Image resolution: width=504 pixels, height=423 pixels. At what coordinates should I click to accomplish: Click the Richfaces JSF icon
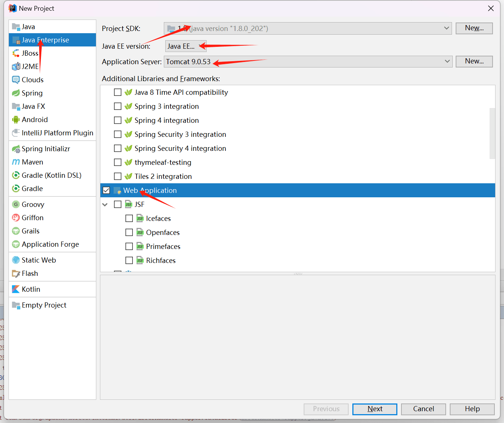click(140, 260)
